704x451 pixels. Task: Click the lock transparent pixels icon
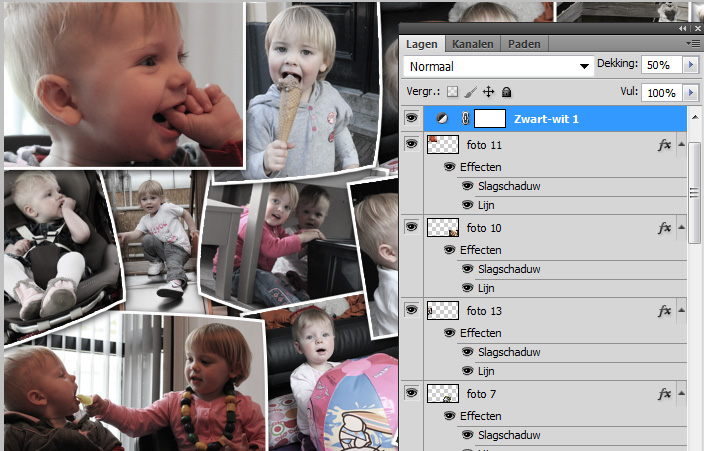click(453, 92)
